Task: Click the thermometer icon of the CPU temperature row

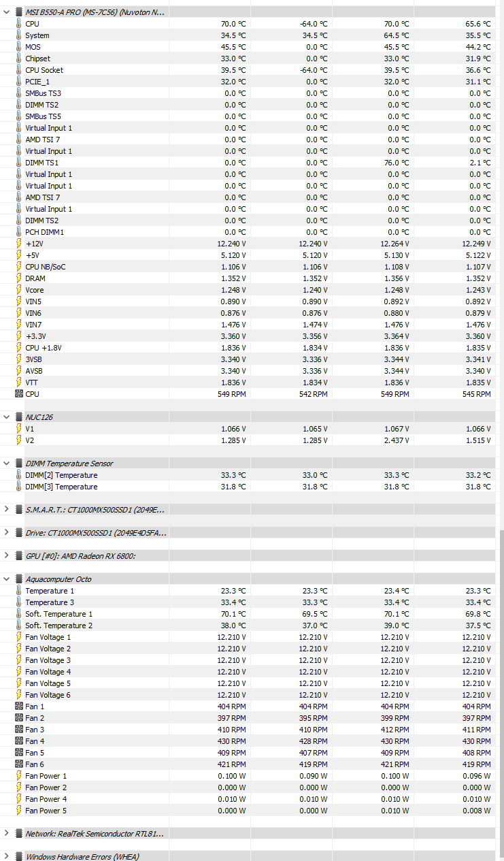Action: [x=19, y=24]
